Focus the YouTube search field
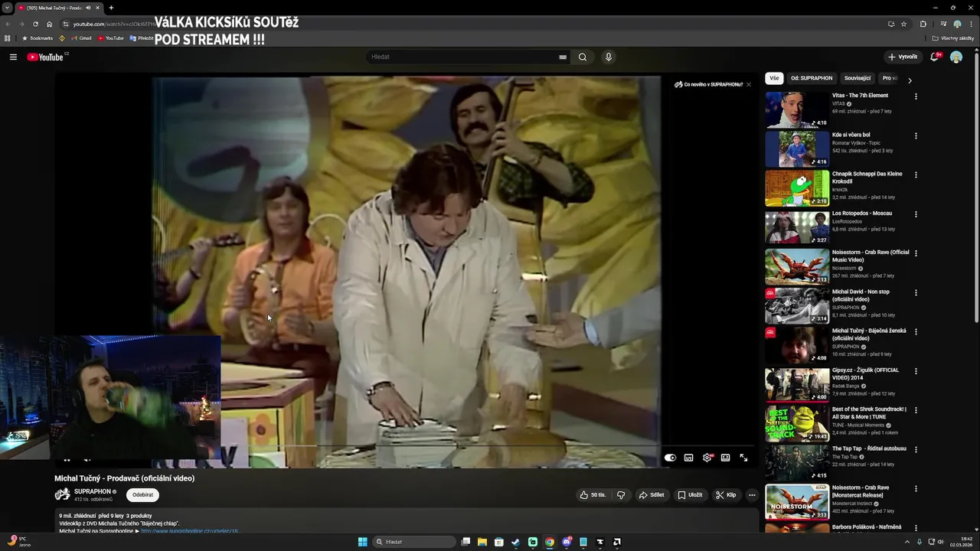This screenshot has height=551, width=980. tap(462, 57)
